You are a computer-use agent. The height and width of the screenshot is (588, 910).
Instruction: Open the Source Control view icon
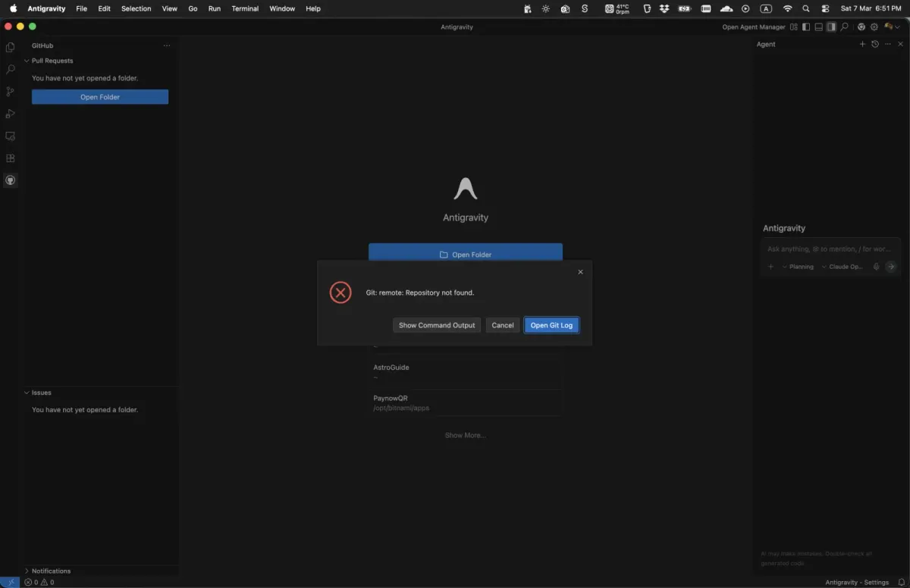(10, 92)
